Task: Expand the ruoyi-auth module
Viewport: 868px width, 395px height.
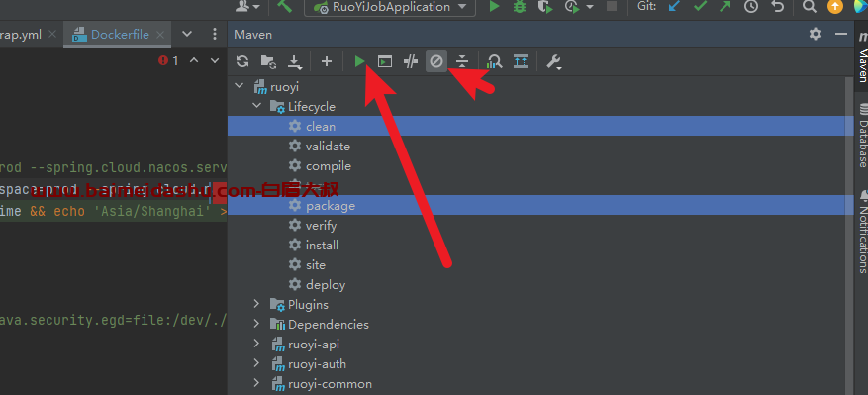Action: click(x=256, y=363)
